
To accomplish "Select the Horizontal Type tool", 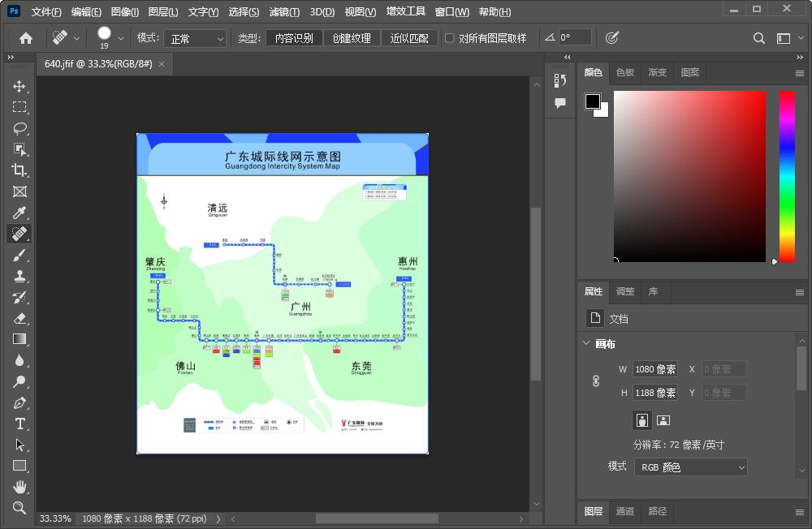I will tap(19, 424).
